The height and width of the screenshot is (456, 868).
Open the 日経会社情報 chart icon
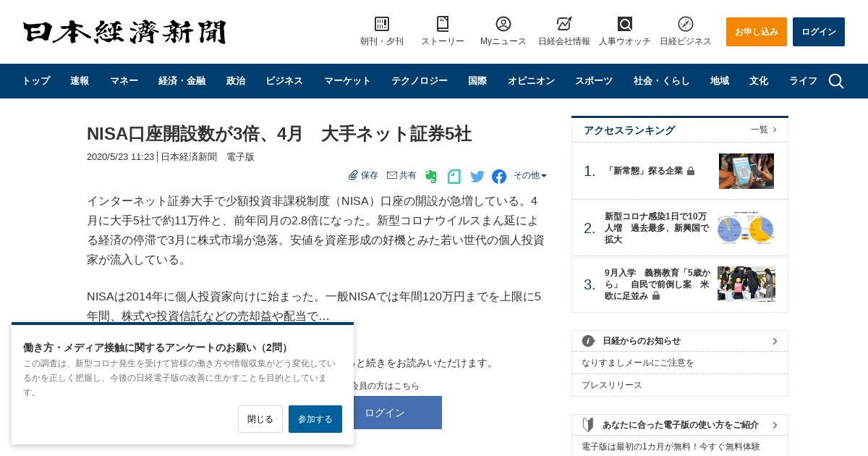click(564, 24)
